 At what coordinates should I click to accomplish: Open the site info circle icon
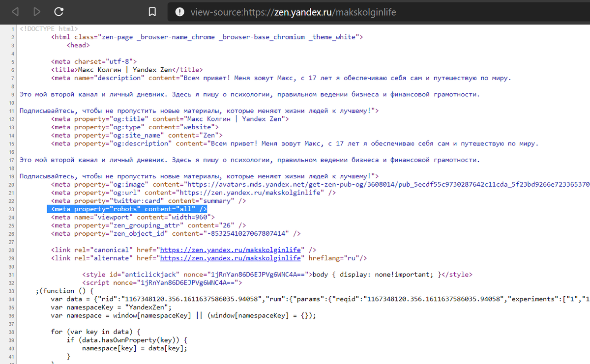tap(180, 12)
